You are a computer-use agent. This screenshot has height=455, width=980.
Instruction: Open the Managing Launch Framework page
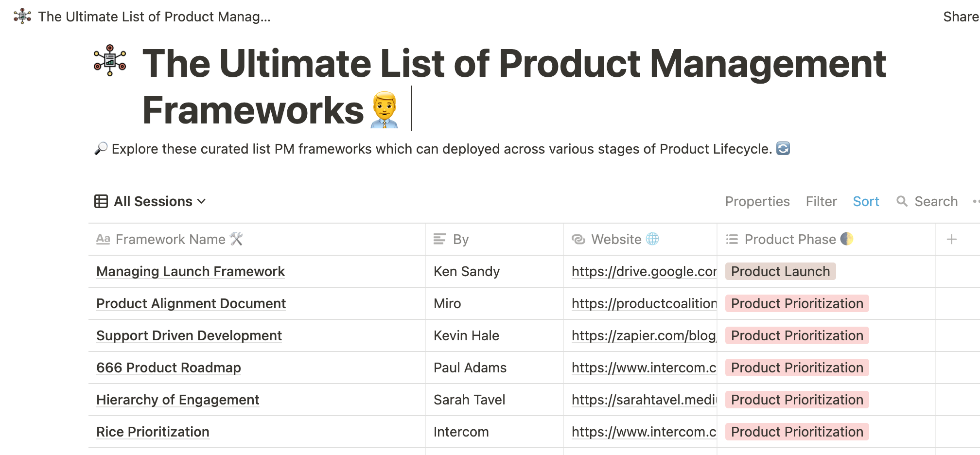click(190, 271)
